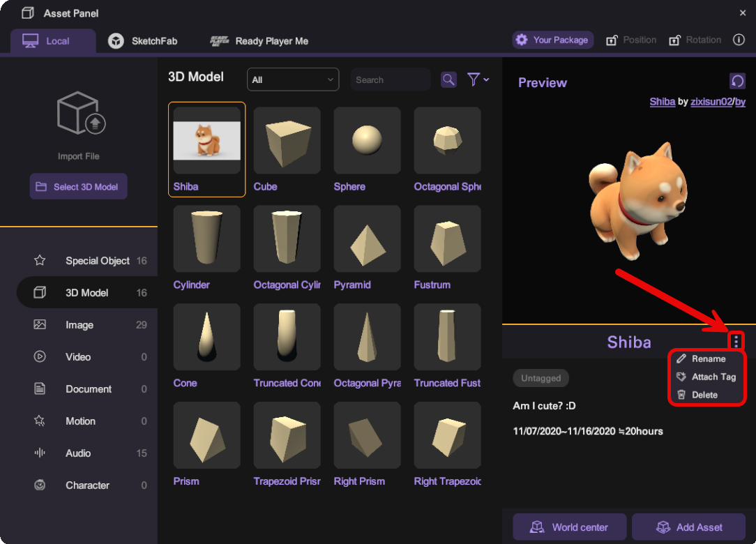
Task: Click the preview refresh rotation icon
Action: coord(737,81)
